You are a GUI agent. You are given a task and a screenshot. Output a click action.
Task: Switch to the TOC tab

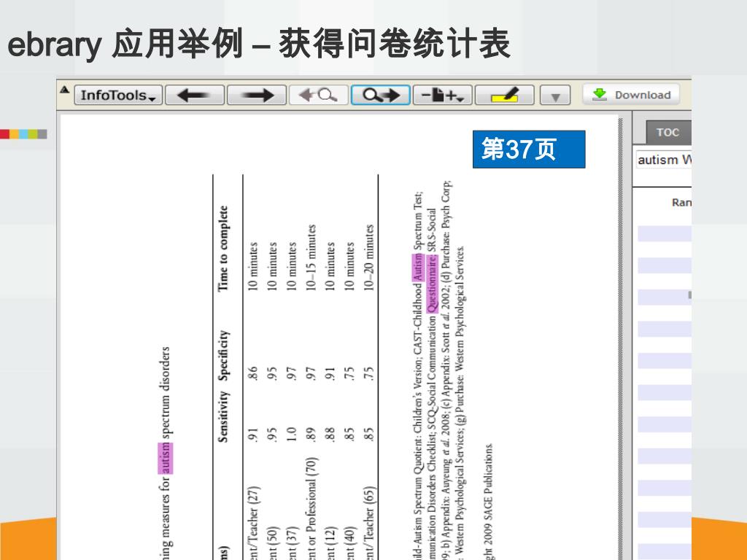(x=667, y=133)
